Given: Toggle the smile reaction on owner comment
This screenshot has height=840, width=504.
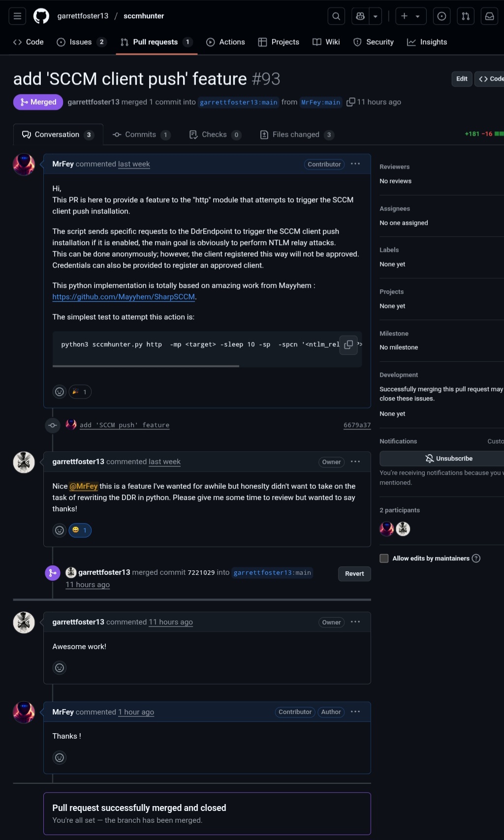Looking at the screenshot, I should [80, 530].
